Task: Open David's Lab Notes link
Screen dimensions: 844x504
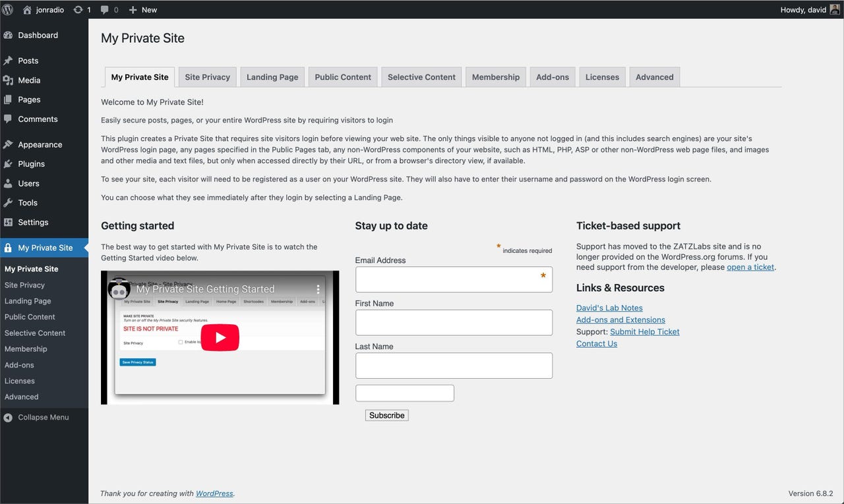Action: click(x=609, y=308)
